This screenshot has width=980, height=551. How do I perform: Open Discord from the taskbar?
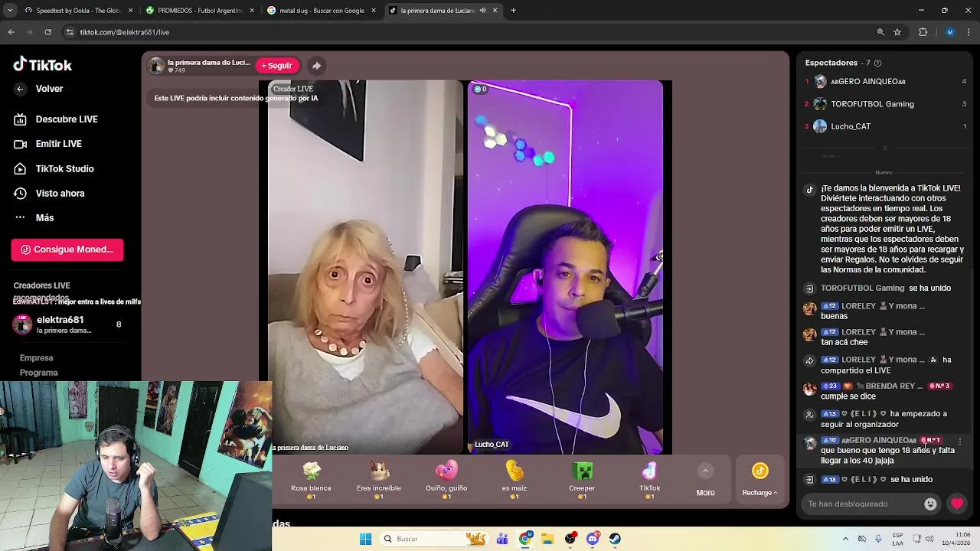point(593,539)
